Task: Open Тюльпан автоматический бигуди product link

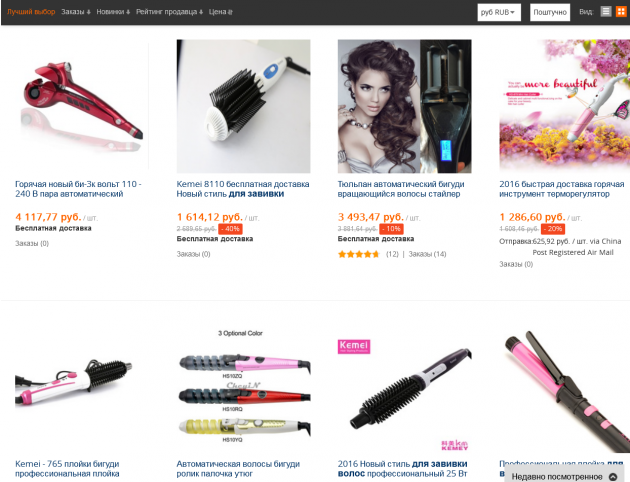Action: click(x=401, y=189)
